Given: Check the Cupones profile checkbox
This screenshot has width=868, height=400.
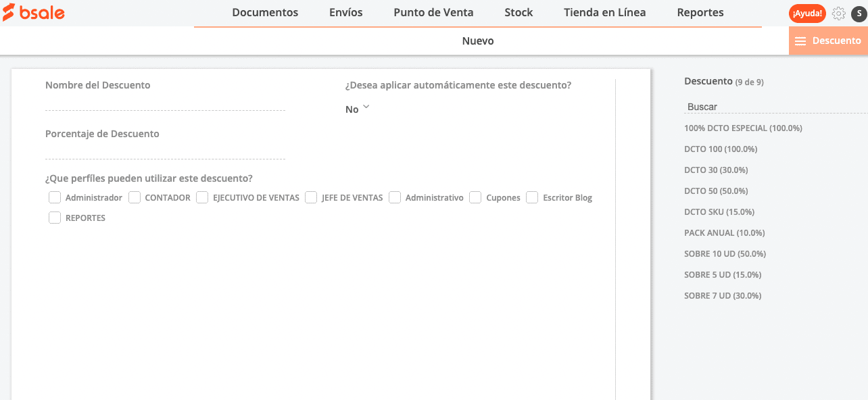Looking at the screenshot, I should (x=475, y=198).
